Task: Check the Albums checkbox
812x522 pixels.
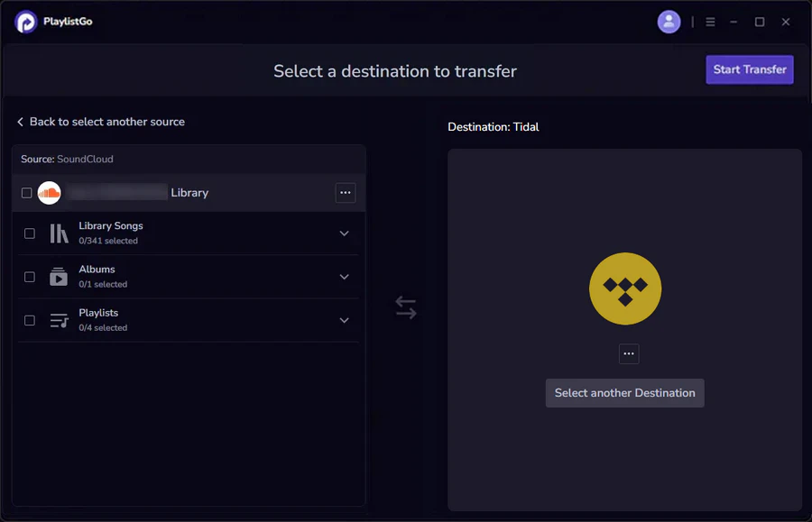Action: tap(30, 277)
